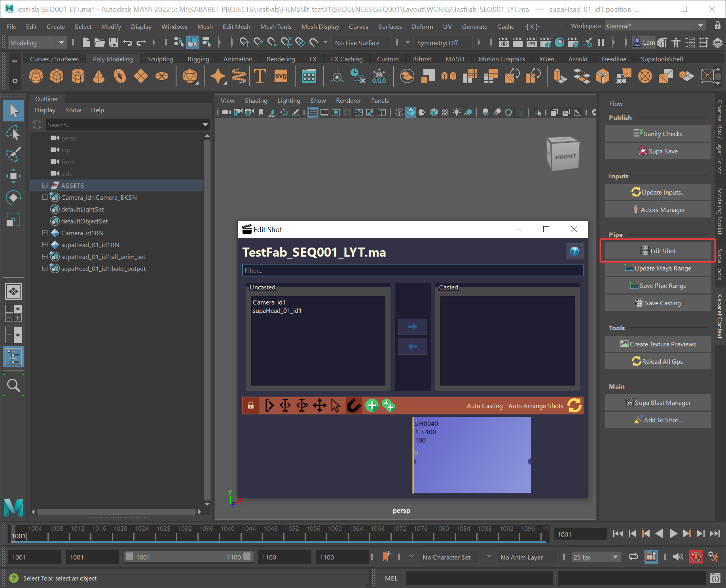Create a polygon cylinder from shelf

78,76
